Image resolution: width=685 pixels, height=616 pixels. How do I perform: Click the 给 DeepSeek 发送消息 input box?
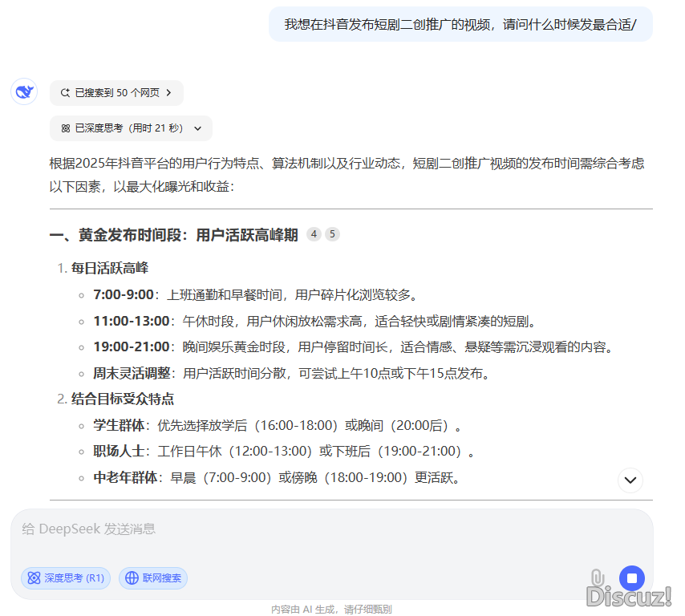point(321,529)
